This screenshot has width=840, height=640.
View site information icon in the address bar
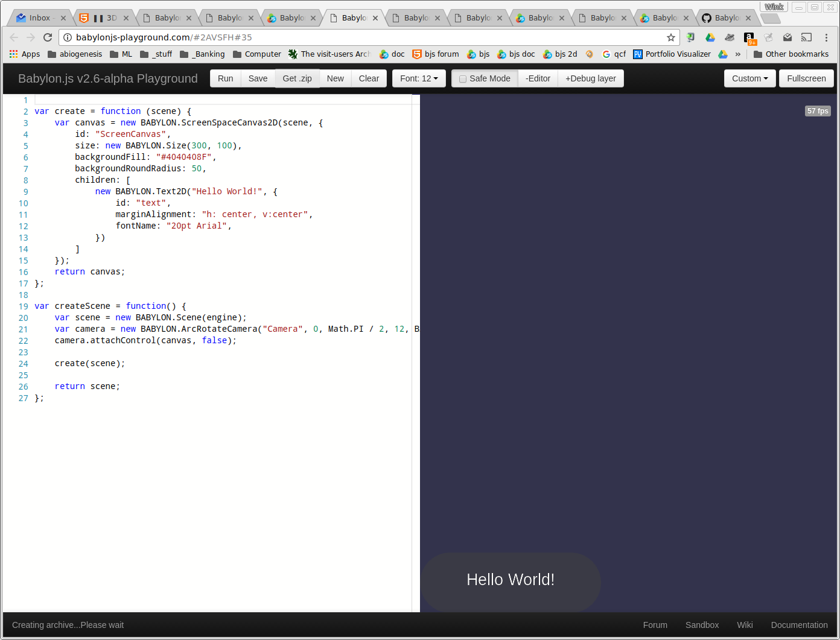click(x=68, y=37)
